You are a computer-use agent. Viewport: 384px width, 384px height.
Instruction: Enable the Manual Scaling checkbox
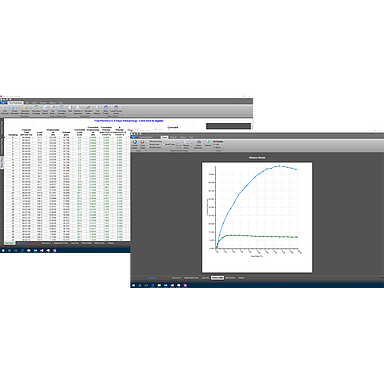coord(154,141)
